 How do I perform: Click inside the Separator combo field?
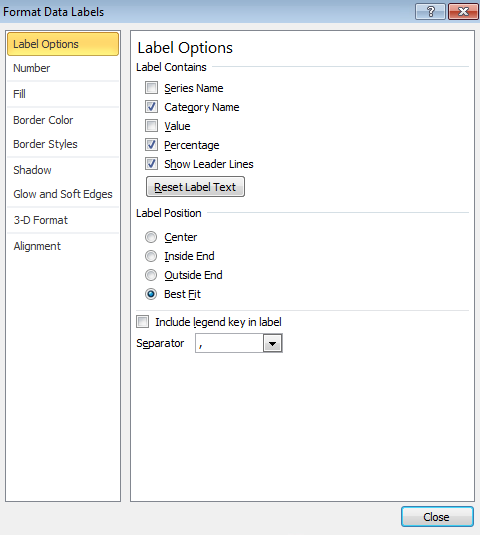pos(229,343)
